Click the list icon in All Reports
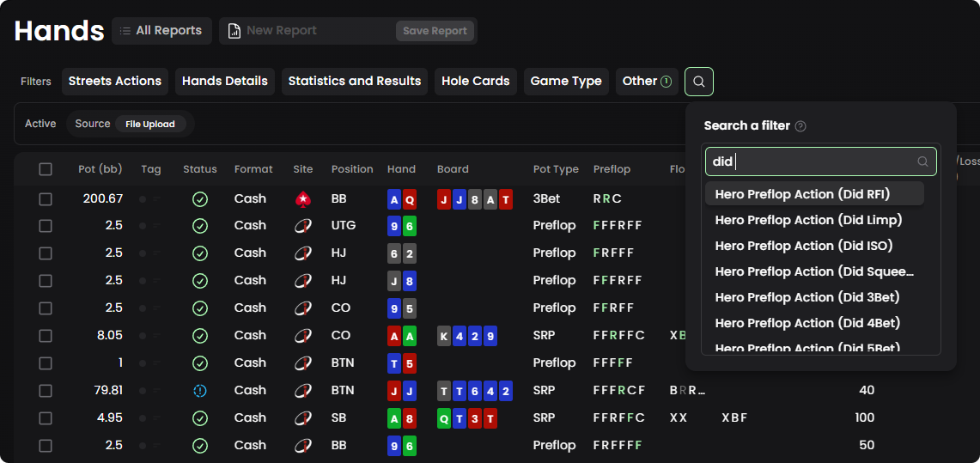Viewport: 980px width, 463px height. click(125, 31)
